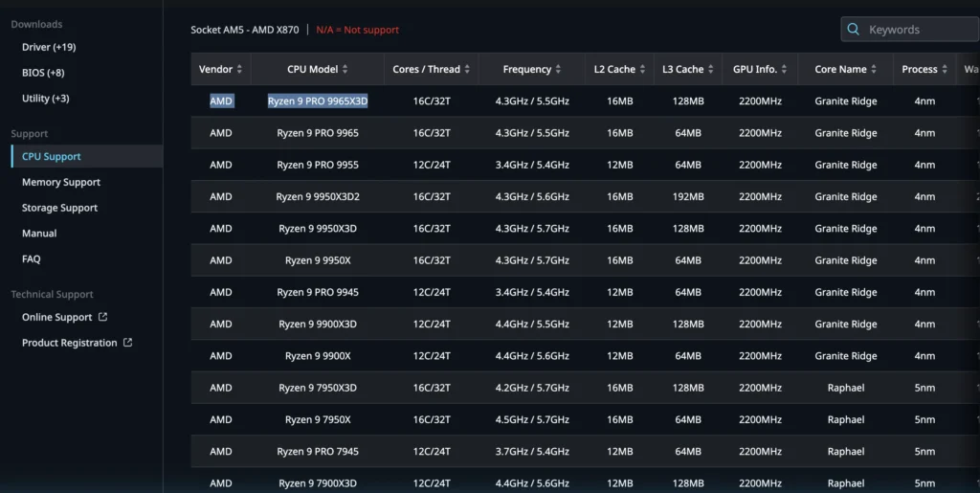Sort by L2 Cache arrows
The image size is (980, 493).
point(642,69)
